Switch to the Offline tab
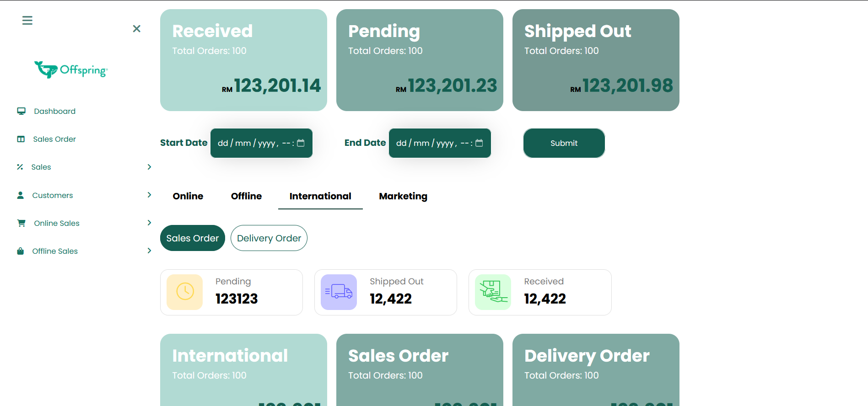This screenshot has width=868, height=406. tap(246, 196)
